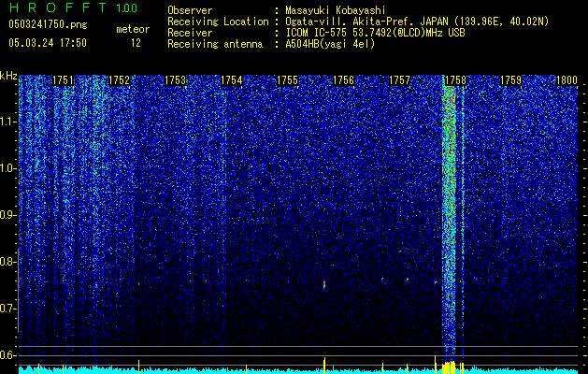Screen dimensions: 588x374
Task: Click the 1.0 frequency axis label
Action: pyautogui.click(x=7, y=168)
